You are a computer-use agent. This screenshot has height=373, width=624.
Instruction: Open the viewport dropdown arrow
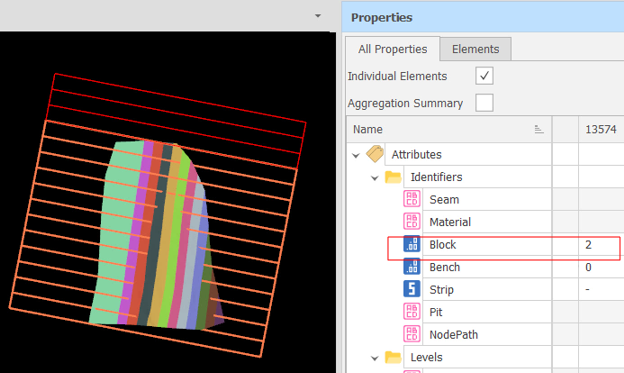pos(318,16)
